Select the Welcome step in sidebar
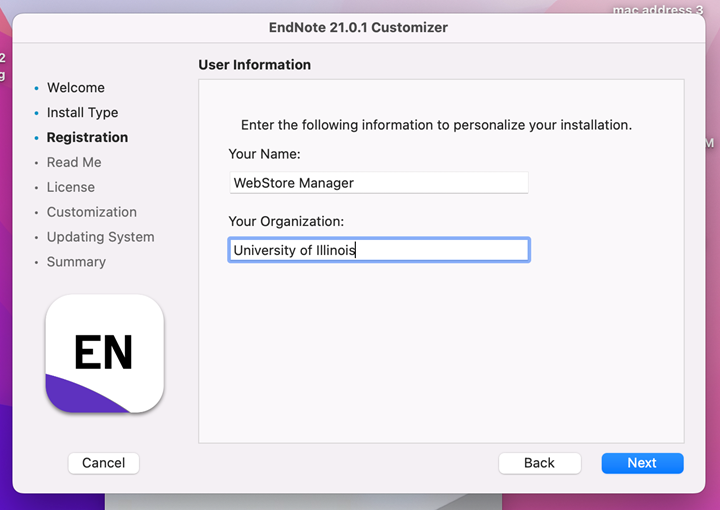Image resolution: width=720 pixels, height=510 pixels. click(x=76, y=87)
